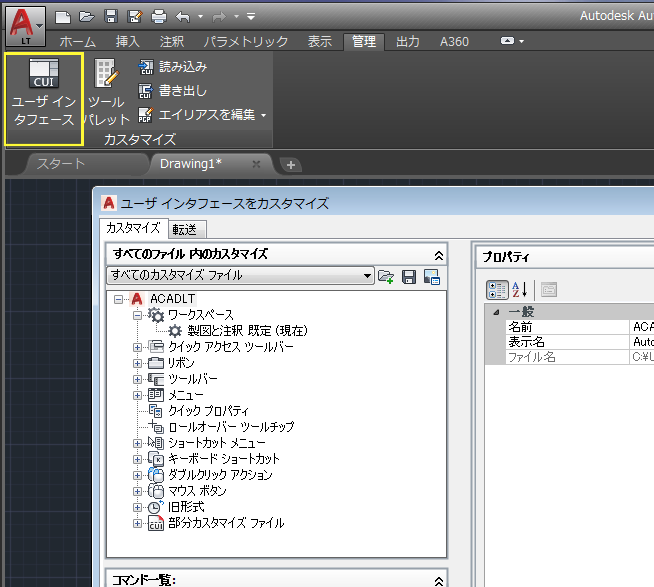Click the 名前 property row
654x587 pixels.
pos(580,327)
